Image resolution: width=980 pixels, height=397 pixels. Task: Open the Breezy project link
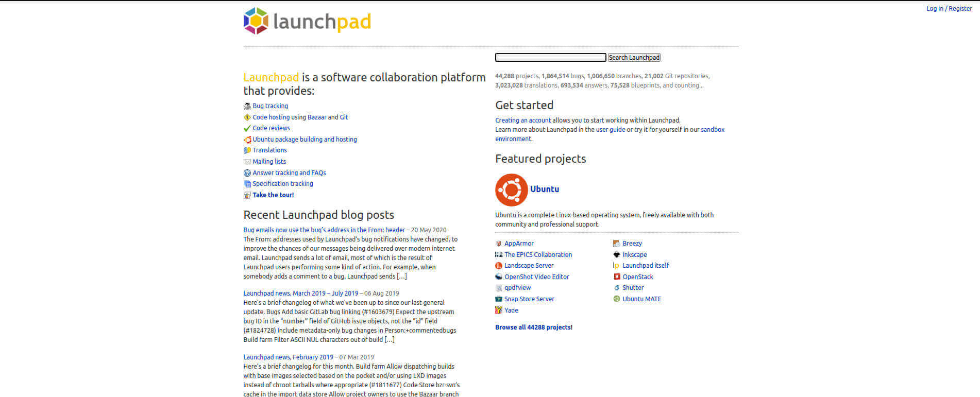(x=632, y=244)
